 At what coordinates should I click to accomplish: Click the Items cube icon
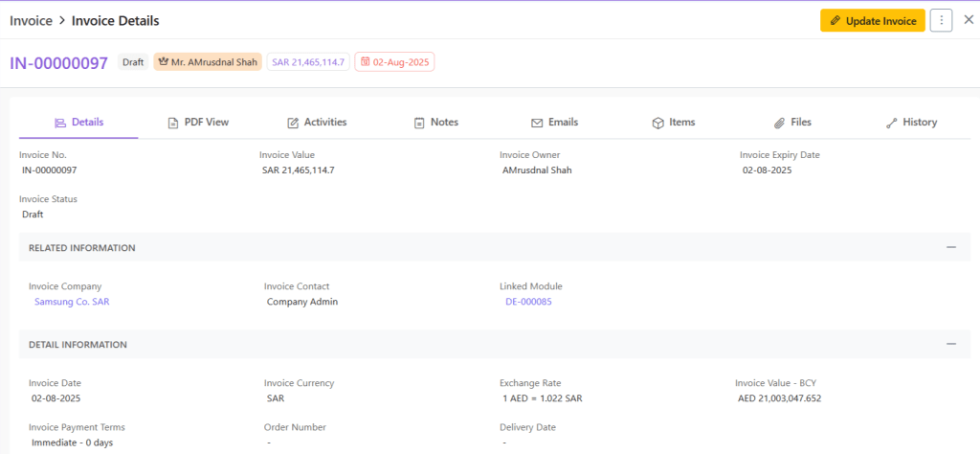(657, 123)
